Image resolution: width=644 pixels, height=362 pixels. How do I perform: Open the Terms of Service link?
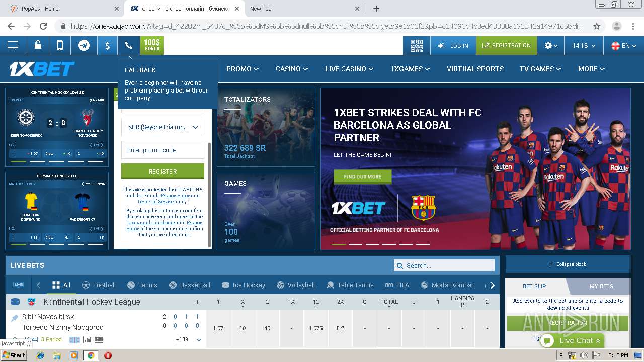pyautogui.click(x=155, y=201)
